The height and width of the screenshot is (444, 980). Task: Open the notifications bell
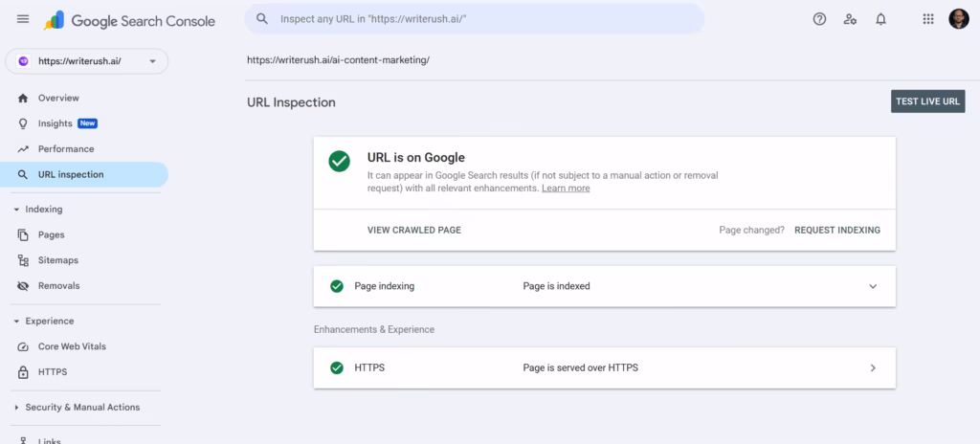point(880,19)
